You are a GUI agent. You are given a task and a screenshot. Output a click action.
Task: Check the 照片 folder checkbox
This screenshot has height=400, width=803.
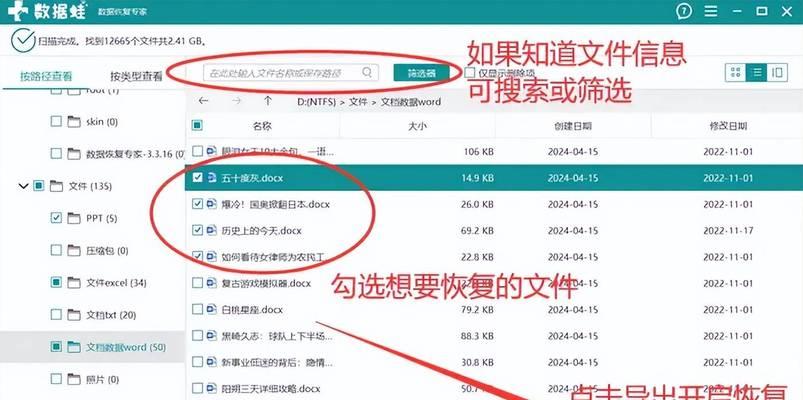pyautogui.click(x=56, y=380)
